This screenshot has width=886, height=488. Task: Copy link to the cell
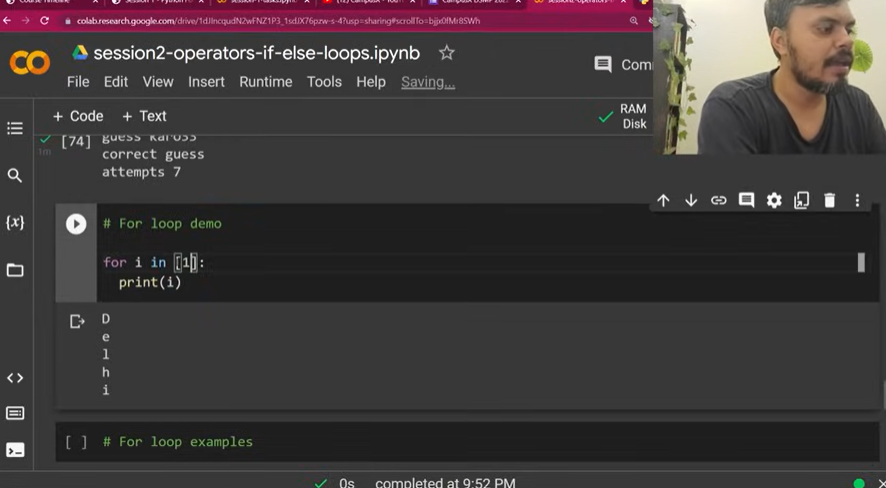coord(719,201)
